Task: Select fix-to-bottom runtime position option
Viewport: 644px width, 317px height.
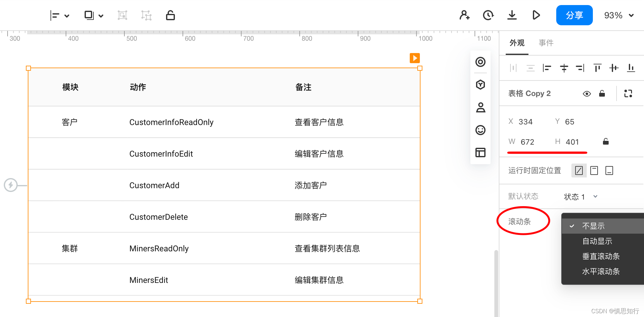Action: click(x=609, y=170)
